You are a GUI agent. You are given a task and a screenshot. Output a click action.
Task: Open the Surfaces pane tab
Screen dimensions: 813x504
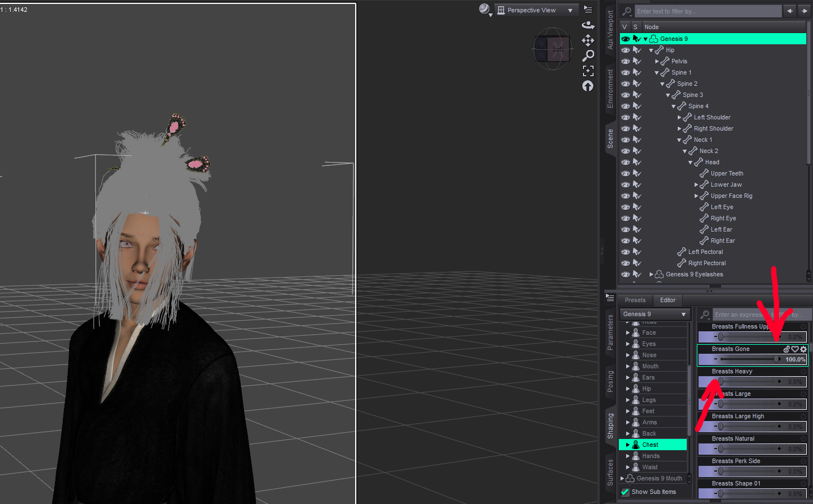pos(610,472)
